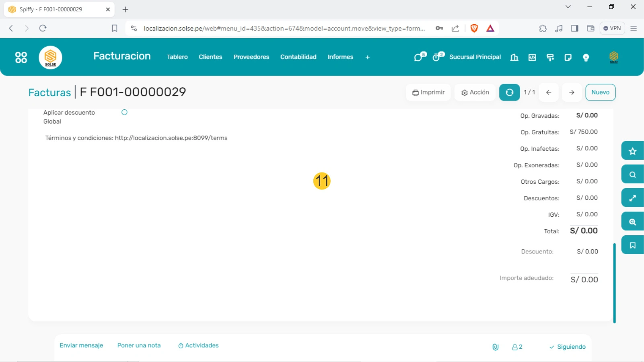Expand the plus menu in navbar
This screenshot has height=362, width=644.
[x=367, y=58]
